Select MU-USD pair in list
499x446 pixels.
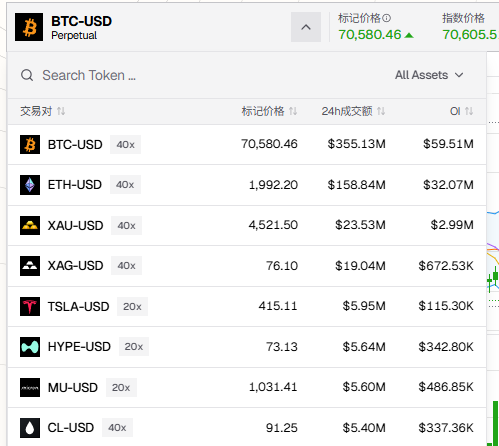pyautogui.click(x=247, y=387)
